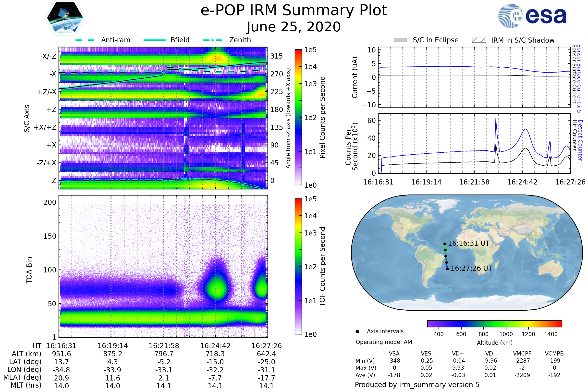Click the TOF Counts per Second colorbar
Viewport: 588px width, 392px height.
point(298,266)
